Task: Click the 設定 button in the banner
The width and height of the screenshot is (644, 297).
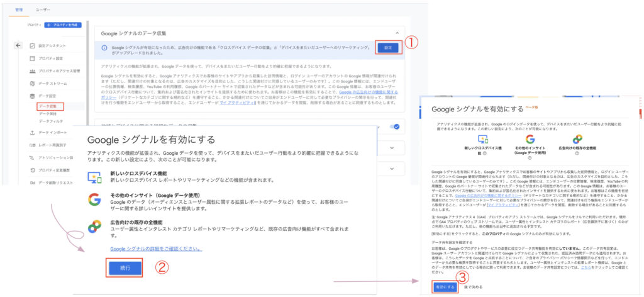Action: (388, 48)
